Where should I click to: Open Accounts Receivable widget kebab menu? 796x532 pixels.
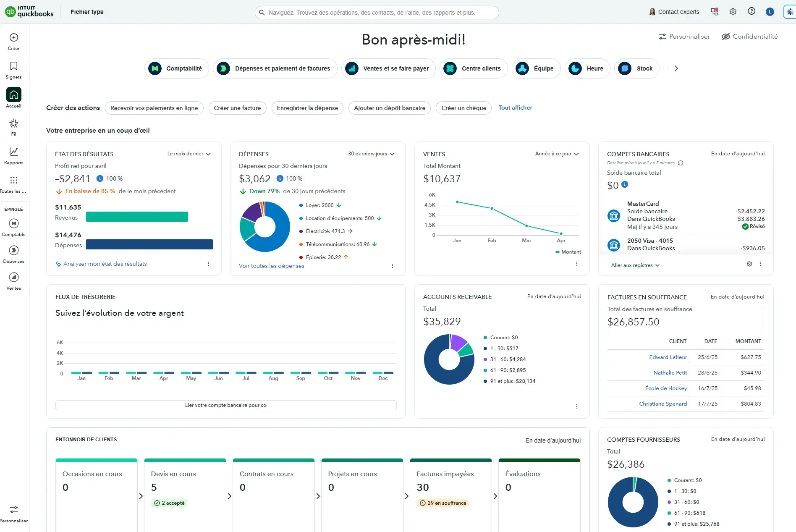tap(577, 406)
